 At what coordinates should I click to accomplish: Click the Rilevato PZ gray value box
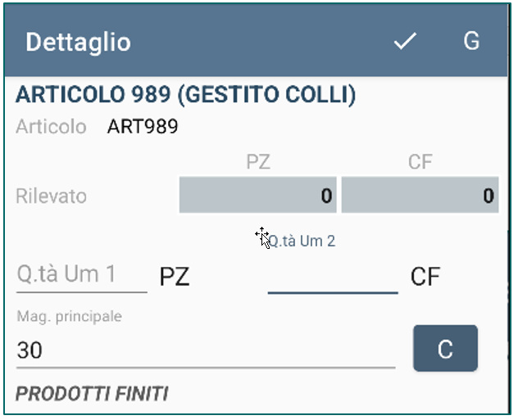(x=257, y=195)
